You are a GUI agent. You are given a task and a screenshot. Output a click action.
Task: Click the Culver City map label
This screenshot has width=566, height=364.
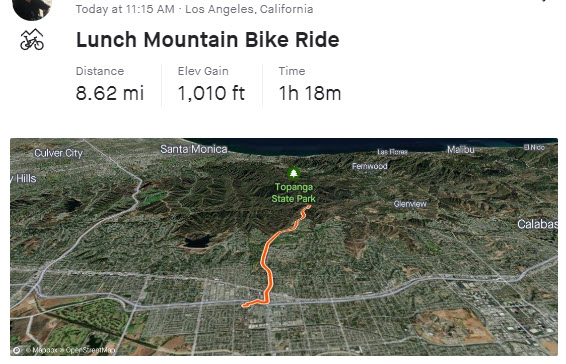58,153
